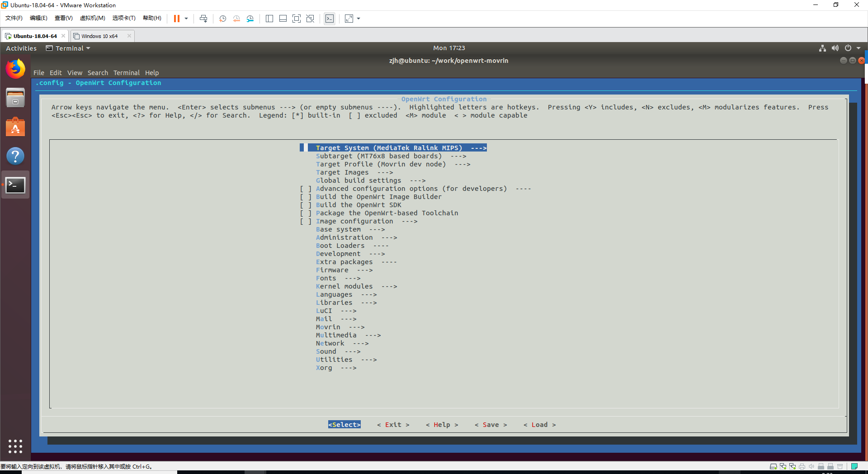Open the Search menu in Terminal
The image size is (868, 474).
[98, 73]
